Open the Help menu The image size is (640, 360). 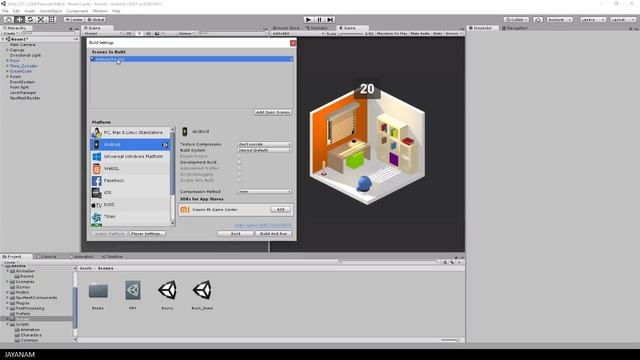[116, 11]
